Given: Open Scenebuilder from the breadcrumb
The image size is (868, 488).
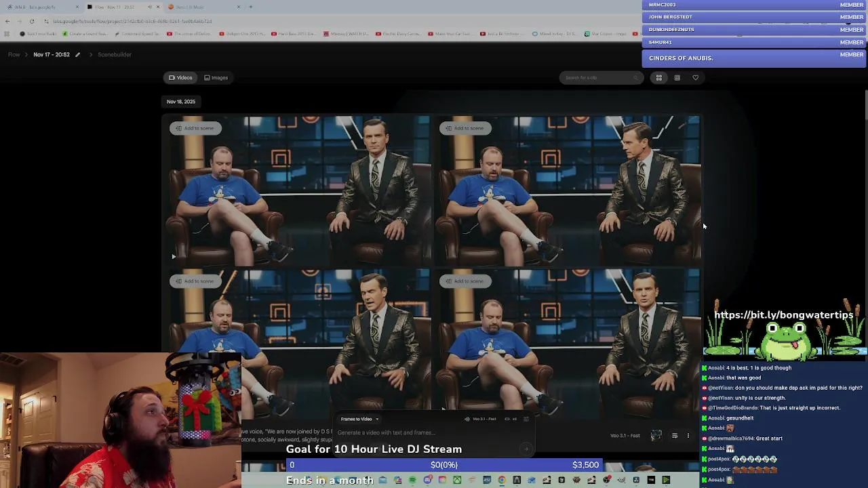Looking at the screenshot, I should [115, 54].
